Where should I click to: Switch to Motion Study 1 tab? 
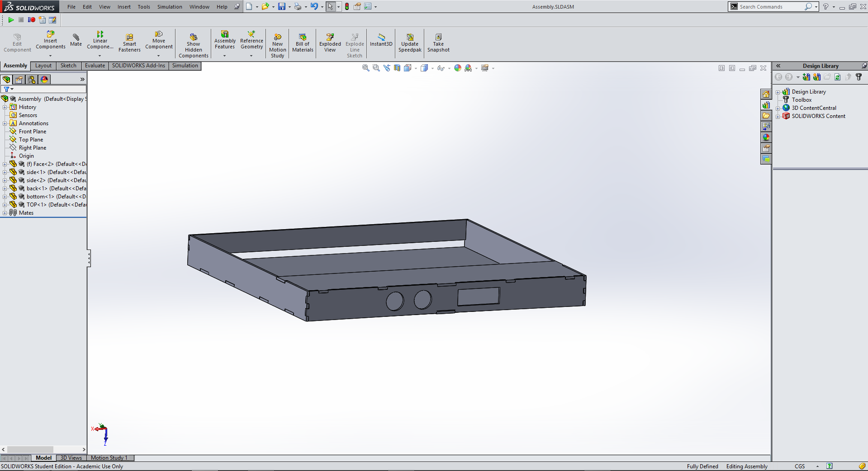[x=109, y=458]
